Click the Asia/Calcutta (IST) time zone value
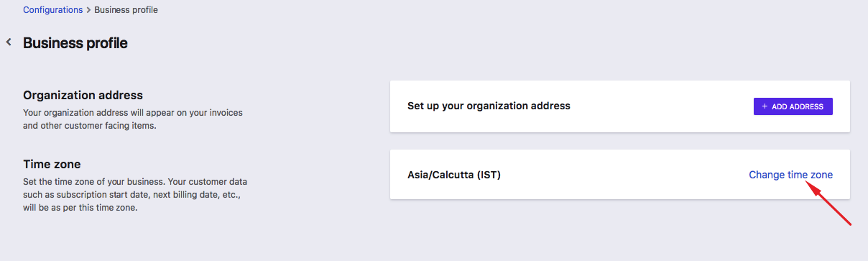This screenshot has width=868, height=261. point(454,175)
